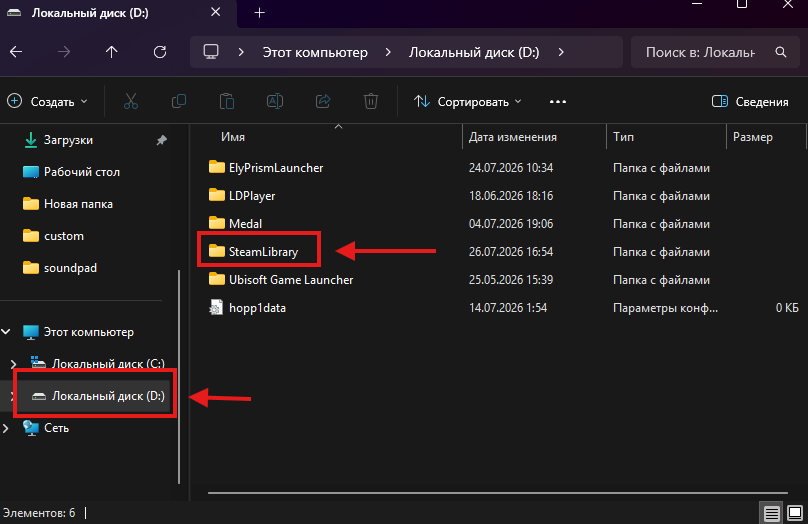The image size is (808, 524).
Task: Open the three-dots more options menu
Action: click(558, 102)
